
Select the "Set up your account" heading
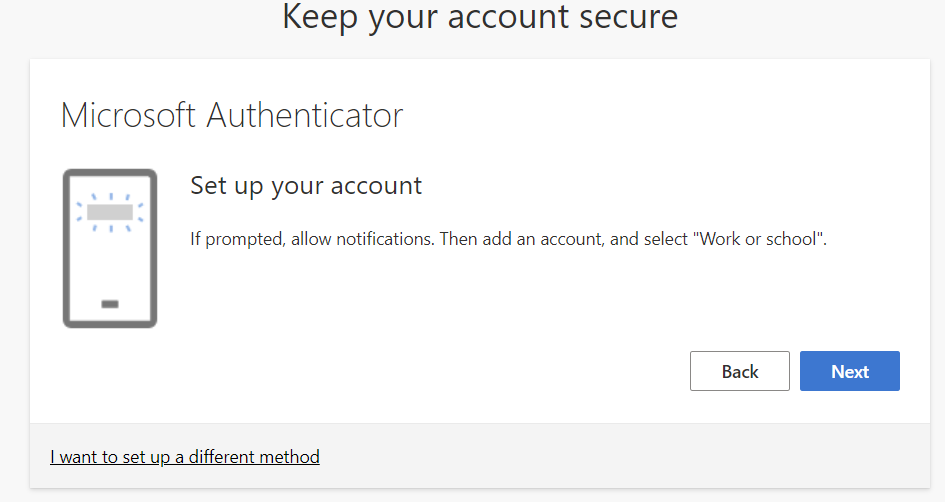[x=306, y=186]
